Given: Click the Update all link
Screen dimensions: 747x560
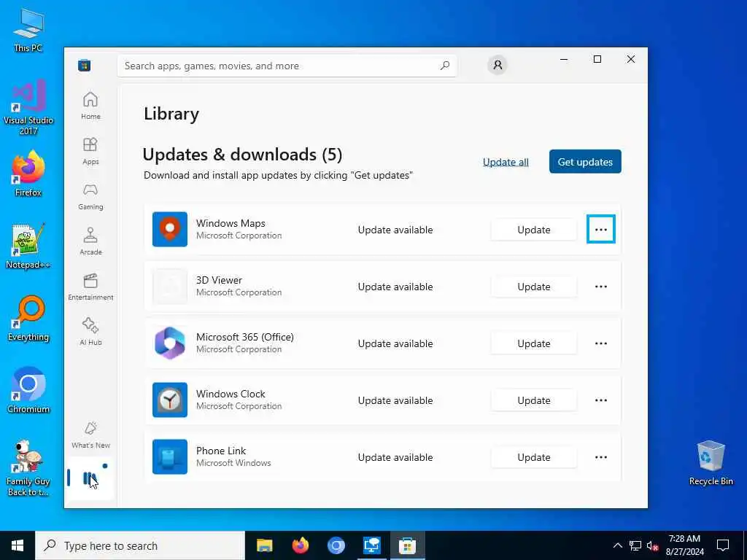Looking at the screenshot, I should 506,162.
